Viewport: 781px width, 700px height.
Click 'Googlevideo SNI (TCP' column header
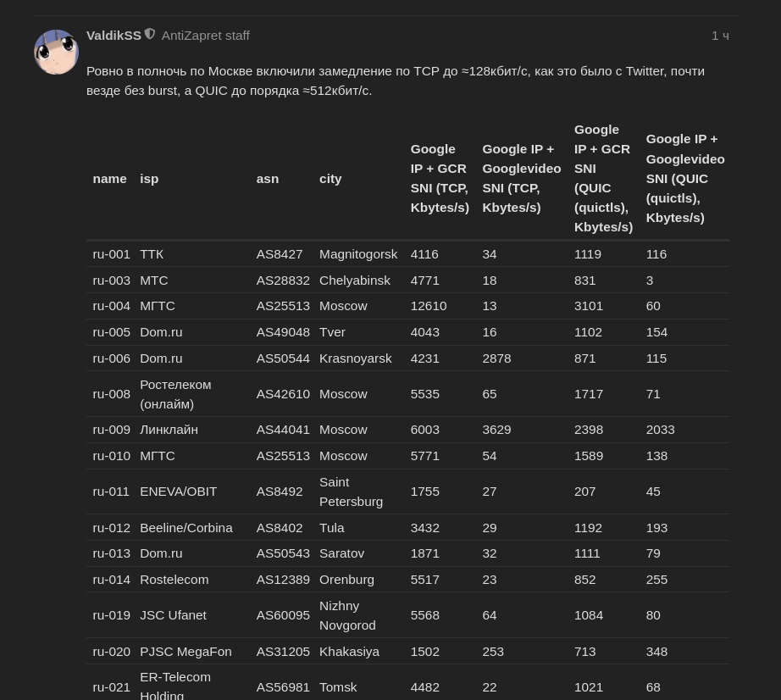click(522, 178)
